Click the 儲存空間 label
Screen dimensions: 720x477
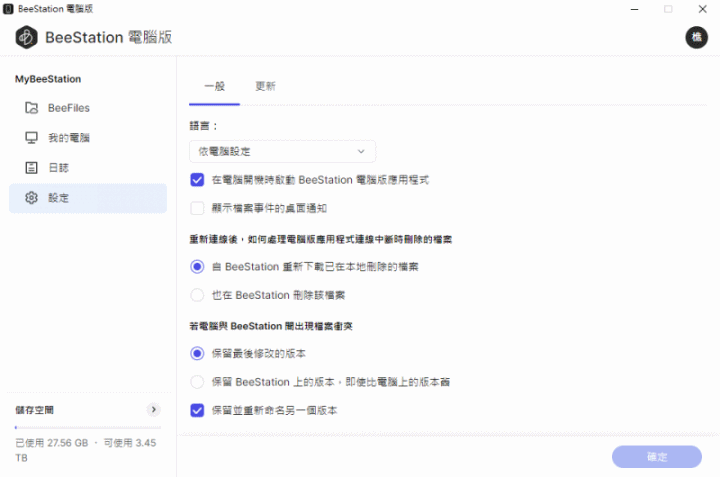tap(34, 410)
